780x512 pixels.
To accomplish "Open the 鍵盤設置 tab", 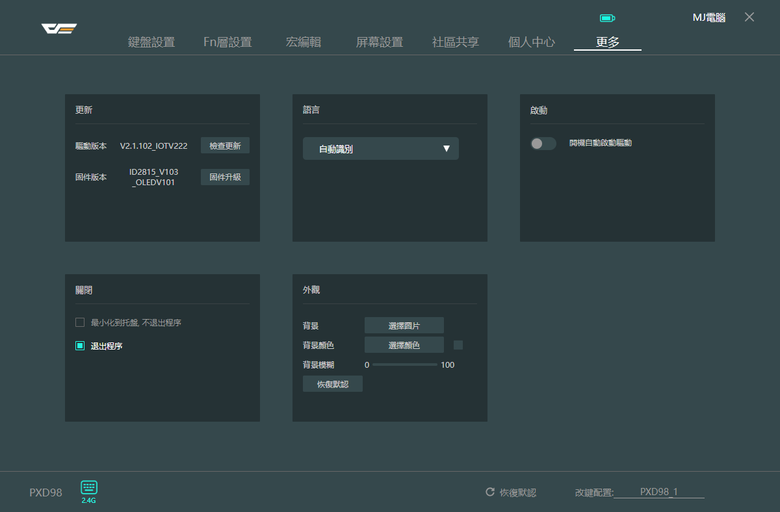I will click(151, 42).
